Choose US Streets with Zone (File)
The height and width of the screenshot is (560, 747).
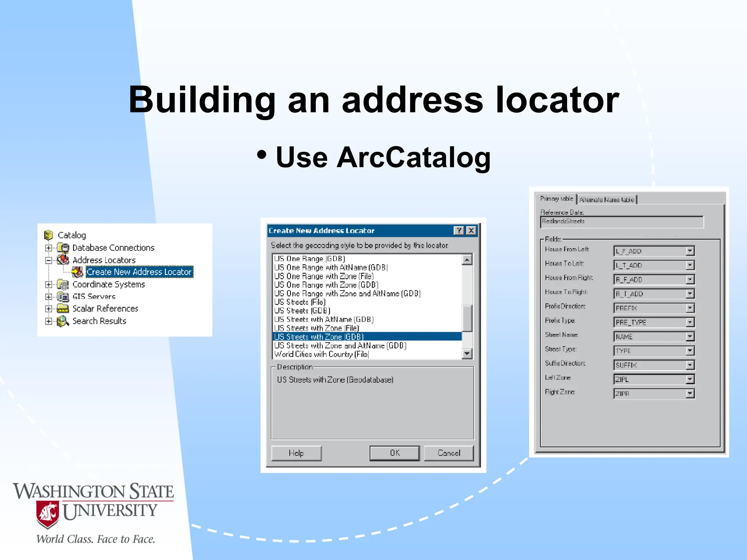click(x=367, y=328)
